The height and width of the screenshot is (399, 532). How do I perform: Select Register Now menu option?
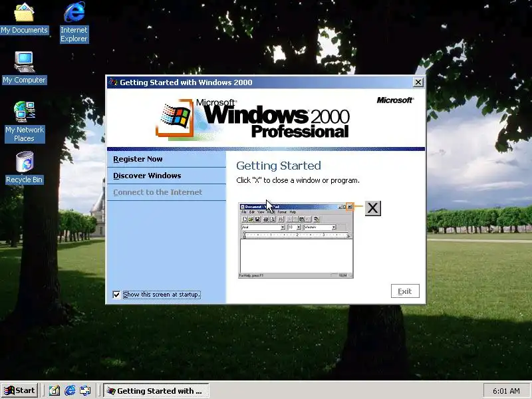tap(166, 159)
